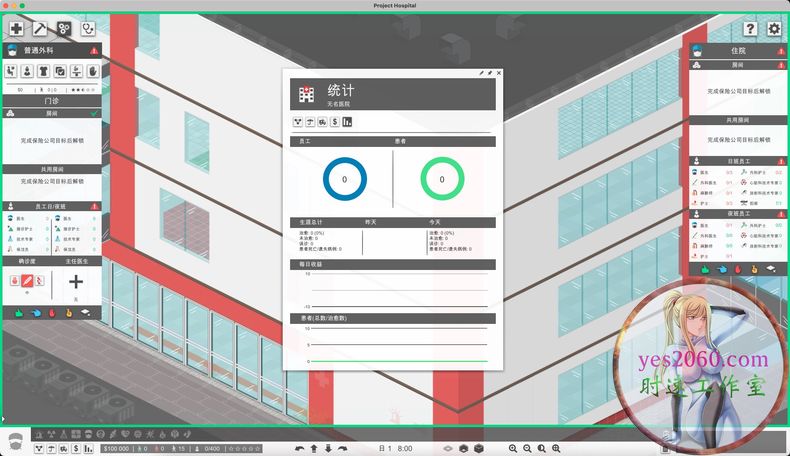This screenshot has width=790, height=456.
Task: Switch to the dollar finance tab in statistics
Action: 334,122
